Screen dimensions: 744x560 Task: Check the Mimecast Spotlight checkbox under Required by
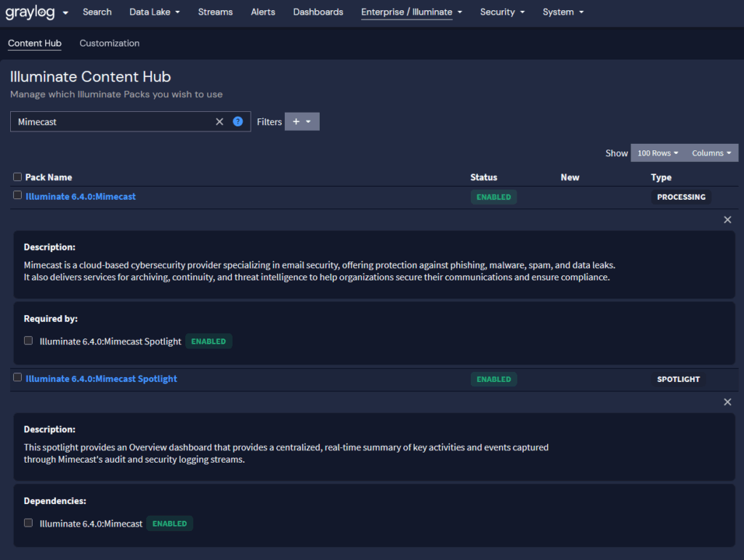pos(28,340)
